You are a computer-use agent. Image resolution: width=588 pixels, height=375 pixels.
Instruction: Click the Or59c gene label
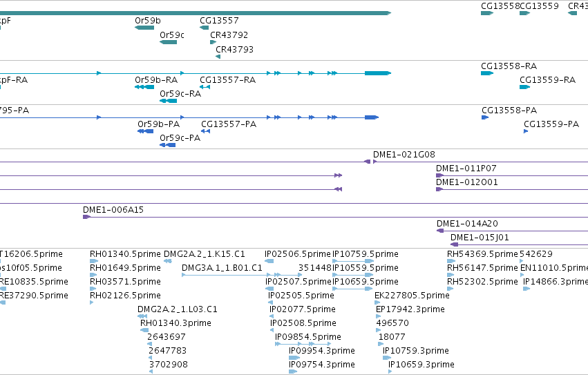point(172,35)
